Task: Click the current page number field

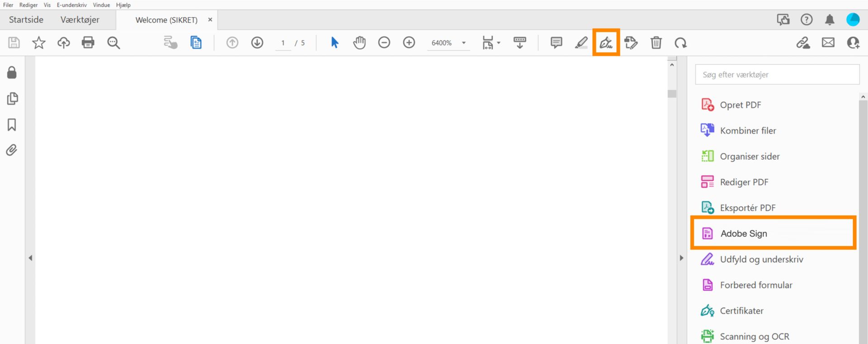Action: pos(283,43)
